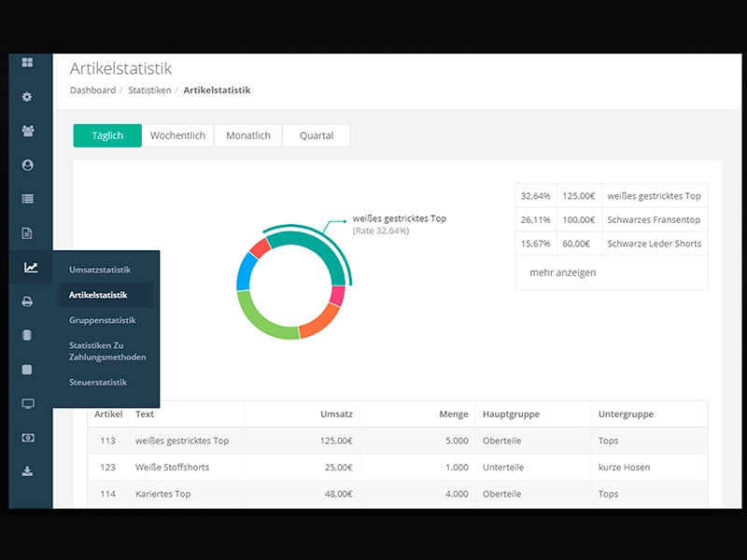Switch to the Täglich tab

coord(107,135)
